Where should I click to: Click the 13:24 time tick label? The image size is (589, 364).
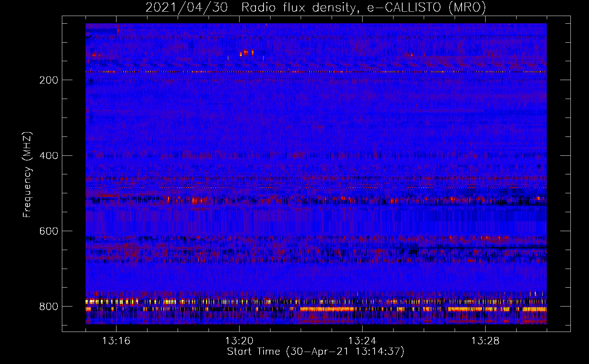click(362, 341)
